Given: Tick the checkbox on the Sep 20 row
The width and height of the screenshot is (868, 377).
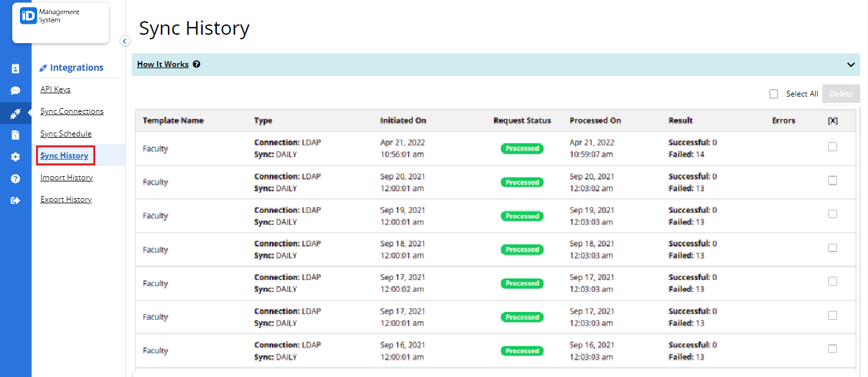Looking at the screenshot, I should 833,180.
